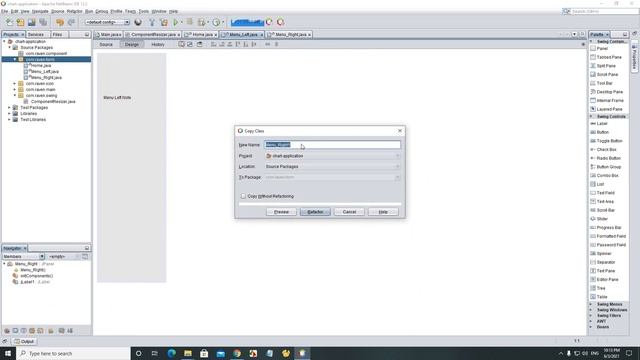Click the memory usage bar in toolbar
Screen dimensions: 640x360
[247, 22]
